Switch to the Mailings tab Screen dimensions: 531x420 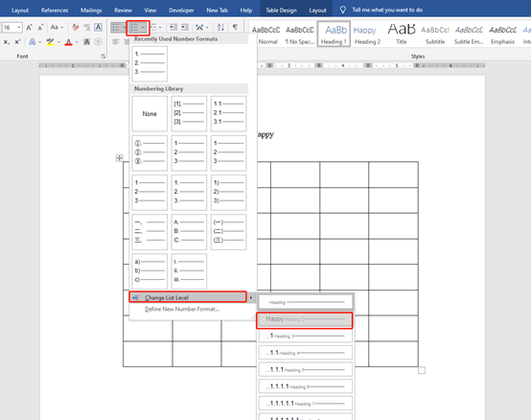pyautogui.click(x=91, y=11)
